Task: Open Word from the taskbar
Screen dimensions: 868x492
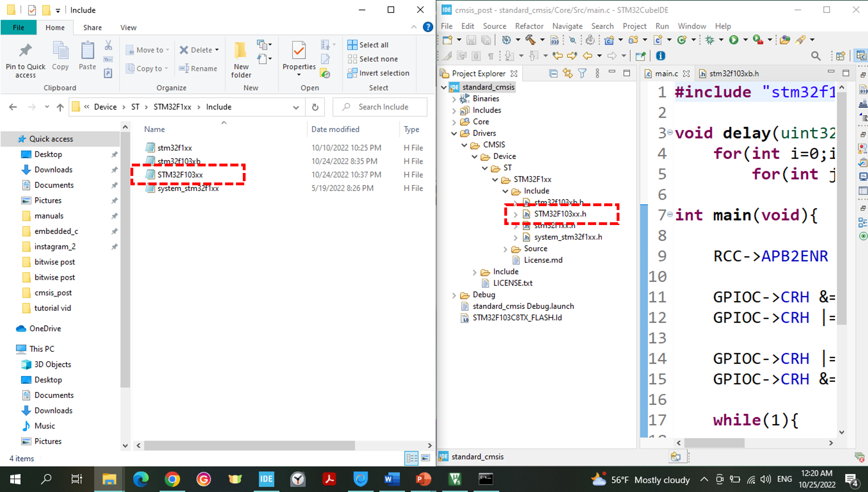Action: [392, 479]
